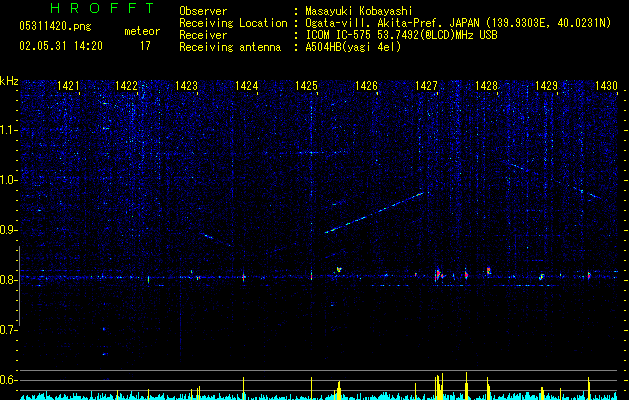Click Ogata-vill. Akita-Pref. JAPAN location text

pos(458,23)
